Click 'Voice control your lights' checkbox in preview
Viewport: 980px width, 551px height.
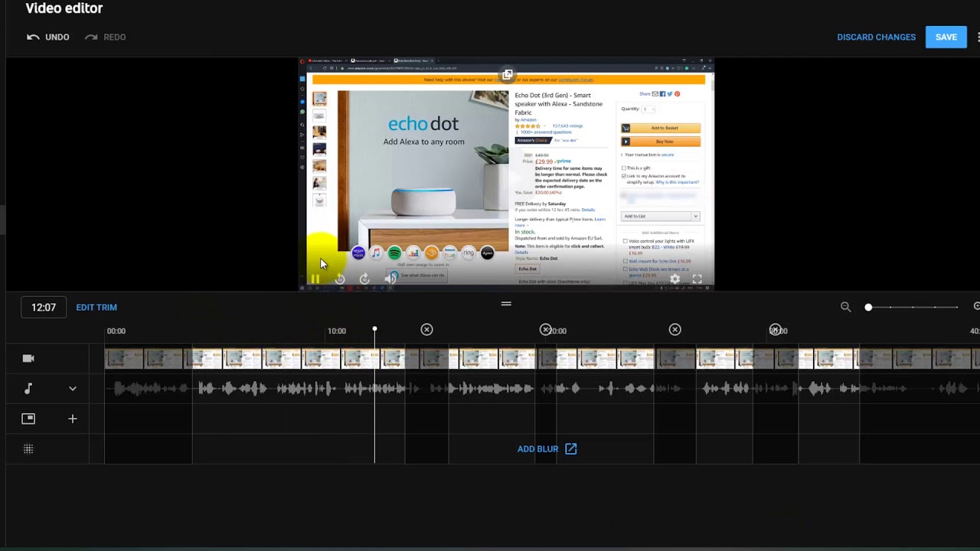(625, 241)
